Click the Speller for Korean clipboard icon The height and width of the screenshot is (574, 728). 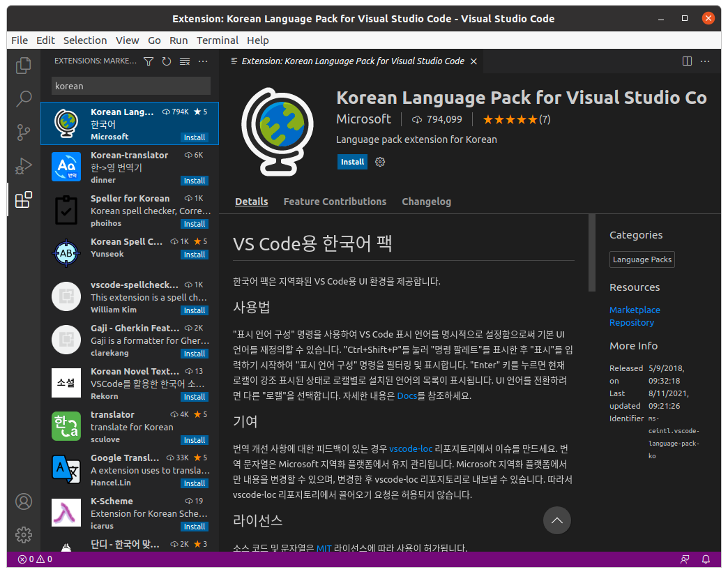66,210
